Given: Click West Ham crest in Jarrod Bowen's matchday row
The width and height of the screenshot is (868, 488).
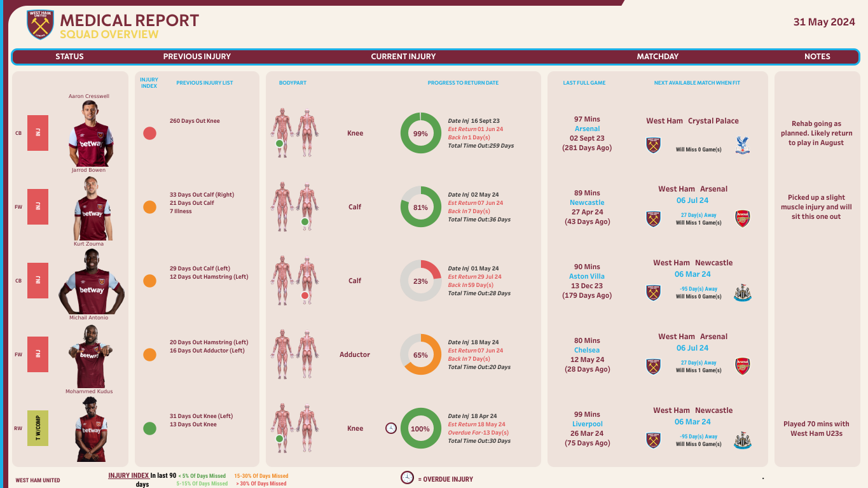Looking at the screenshot, I should tap(653, 219).
